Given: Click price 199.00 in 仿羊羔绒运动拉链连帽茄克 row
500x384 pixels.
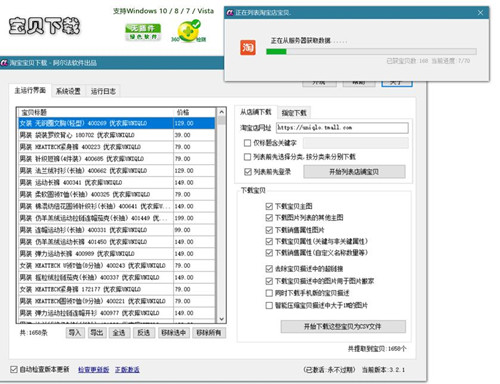Looking at the screenshot, I should pyautogui.click(x=184, y=218).
